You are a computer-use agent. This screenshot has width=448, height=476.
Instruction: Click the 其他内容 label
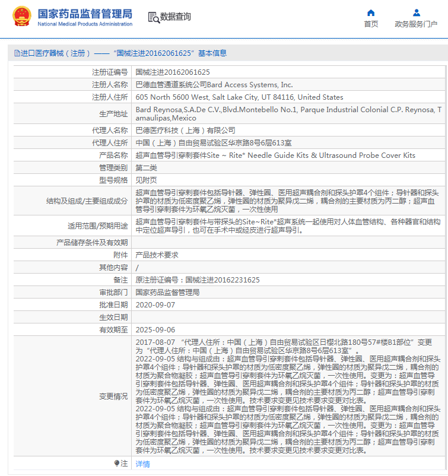113,268
